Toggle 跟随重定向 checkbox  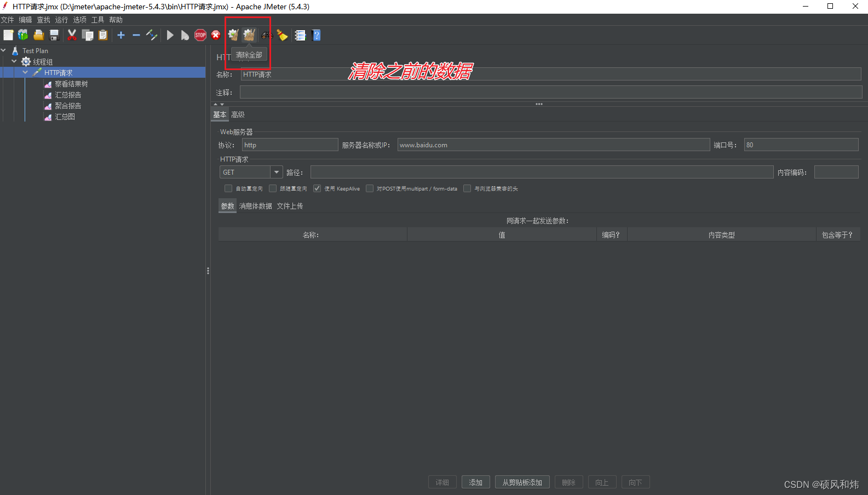coord(273,188)
